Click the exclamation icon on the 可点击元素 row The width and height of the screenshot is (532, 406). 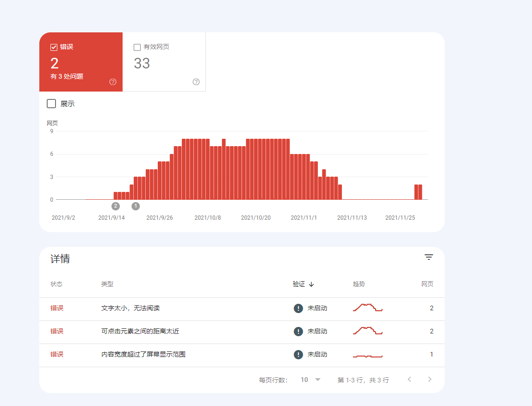coord(298,332)
